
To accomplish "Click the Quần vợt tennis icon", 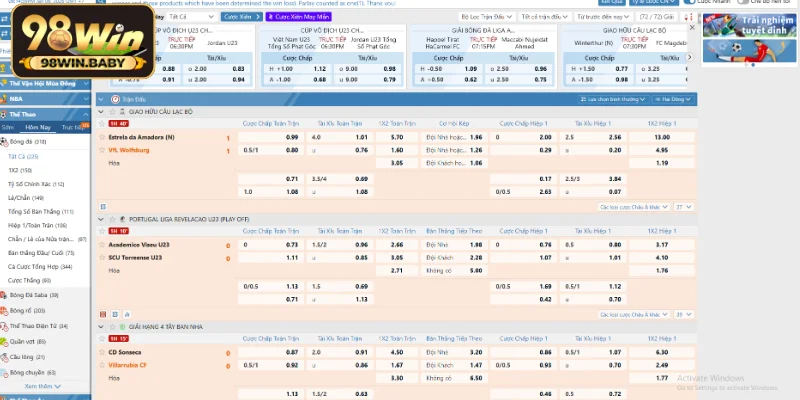I will 4,342.
